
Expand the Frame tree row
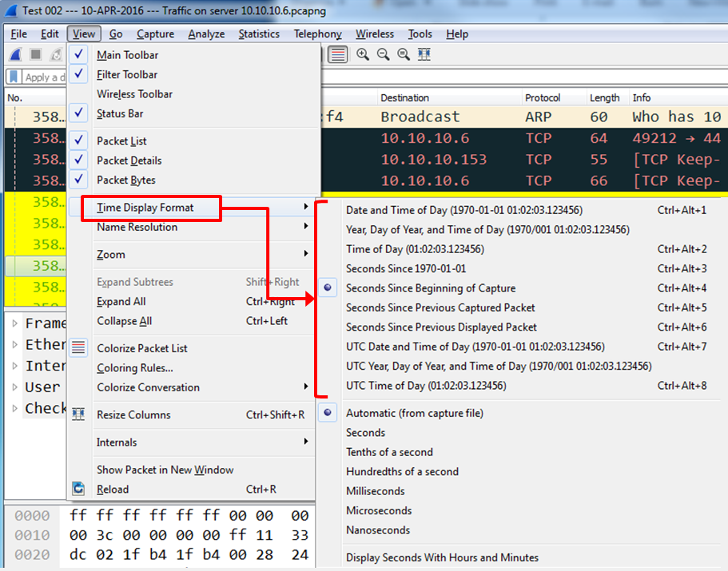pyautogui.click(x=15, y=323)
